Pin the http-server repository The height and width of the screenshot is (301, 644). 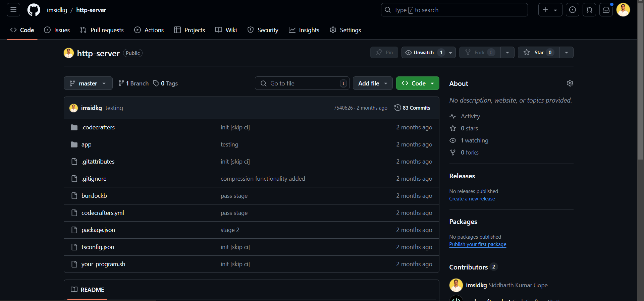pyautogui.click(x=384, y=53)
